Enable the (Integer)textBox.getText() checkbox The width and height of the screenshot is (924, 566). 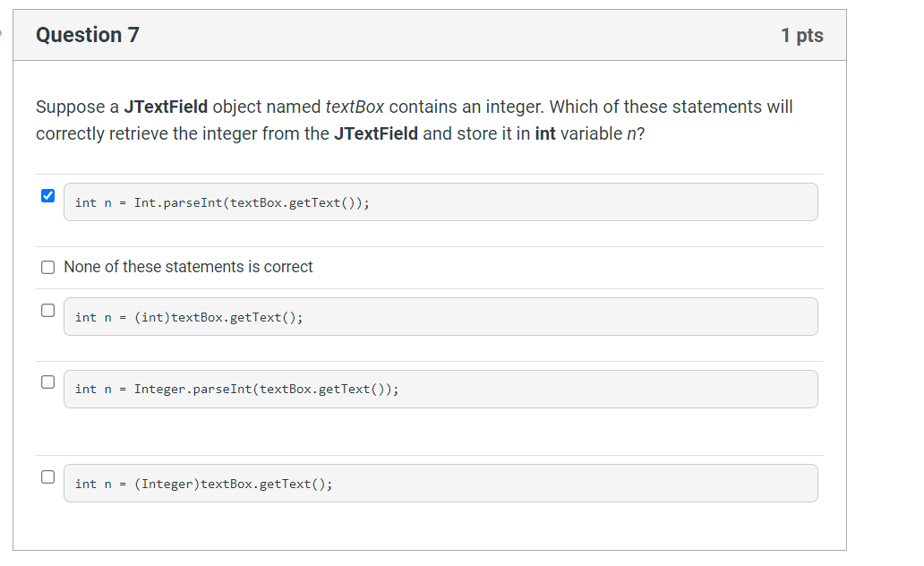47,476
